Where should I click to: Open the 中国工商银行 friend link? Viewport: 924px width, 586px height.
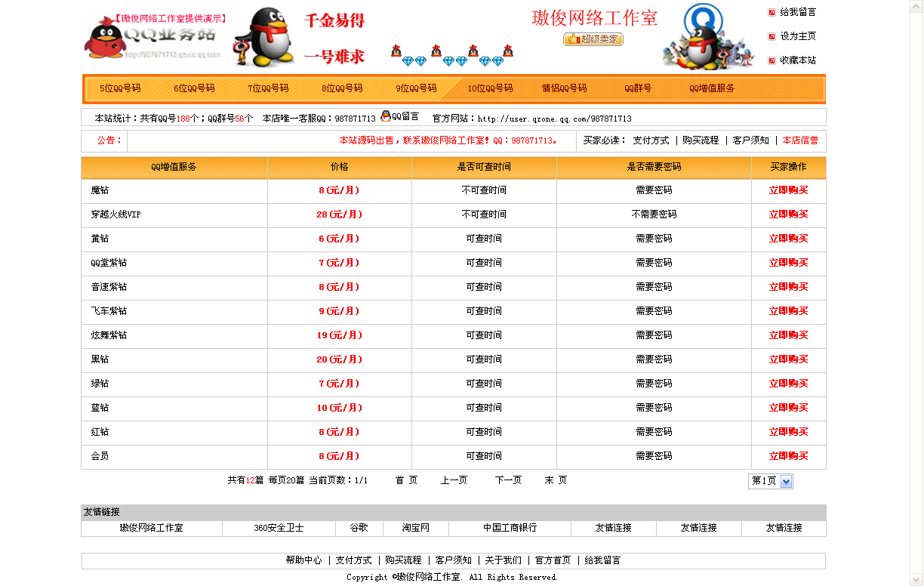(510, 528)
